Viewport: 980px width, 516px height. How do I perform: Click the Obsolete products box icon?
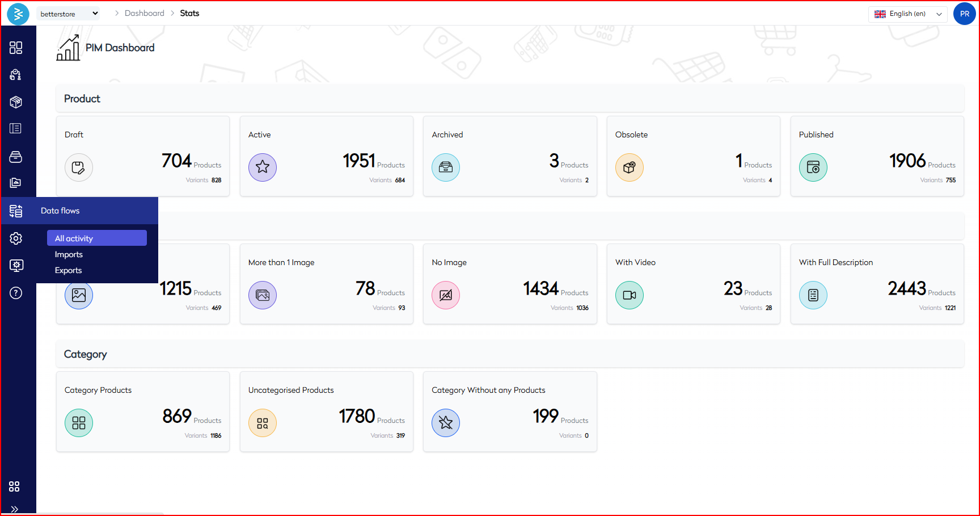click(629, 167)
